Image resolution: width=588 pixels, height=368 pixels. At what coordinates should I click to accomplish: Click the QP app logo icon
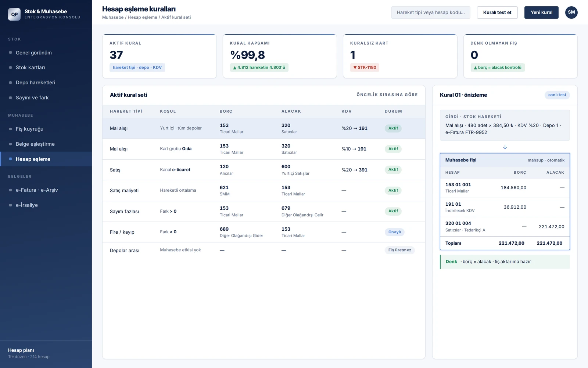pyautogui.click(x=14, y=14)
